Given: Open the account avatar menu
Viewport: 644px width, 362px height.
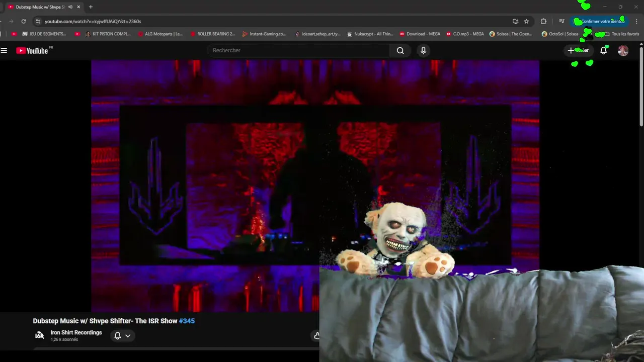Looking at the screenshot, I should (623, 50).
